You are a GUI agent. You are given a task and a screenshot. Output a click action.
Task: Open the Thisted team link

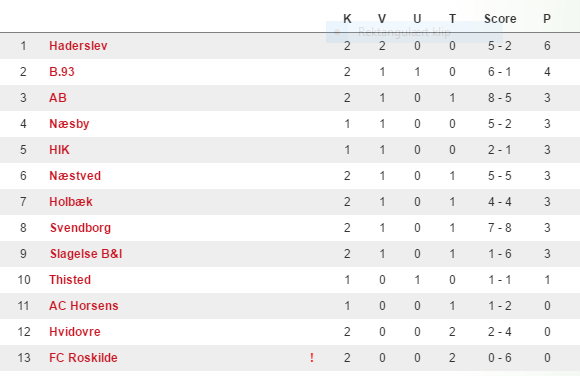[x=70, y=280]
